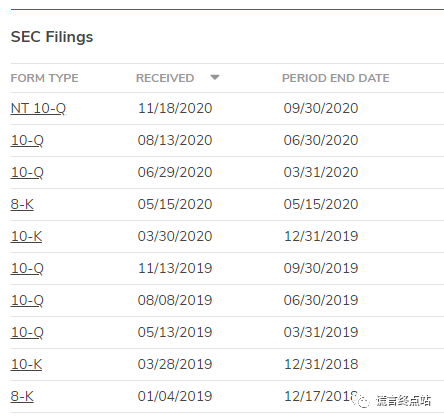
Task: Open the NT 10-Q filing link
Action: (x=38, y=108)
